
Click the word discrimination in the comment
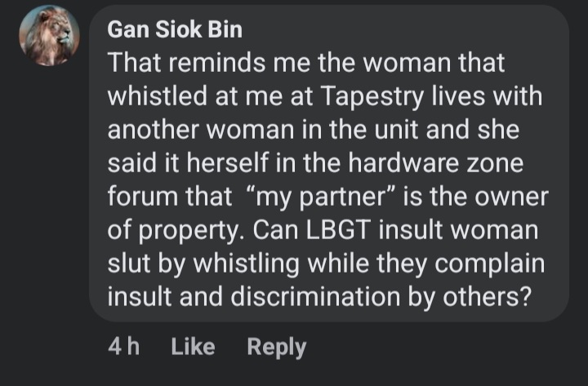coord(315,297)
